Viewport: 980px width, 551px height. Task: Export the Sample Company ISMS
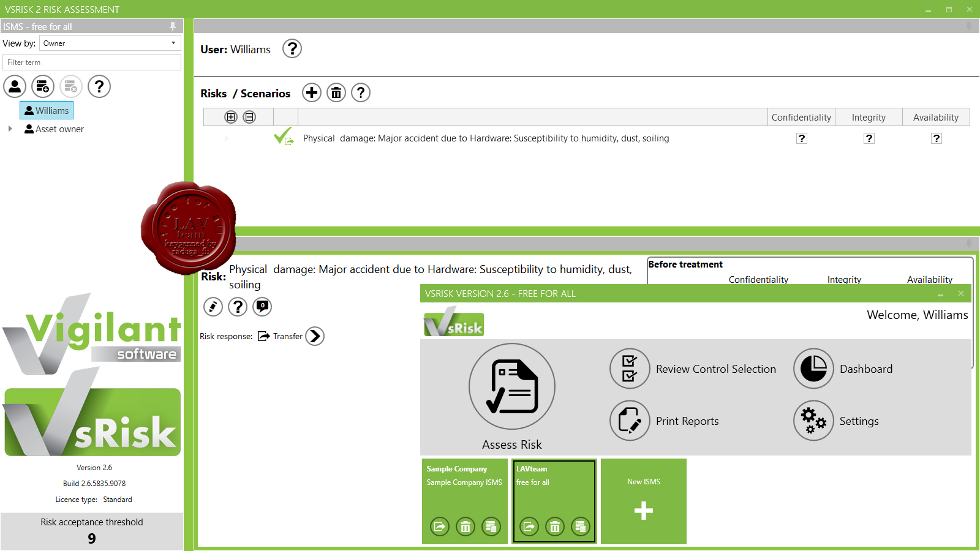440,526
